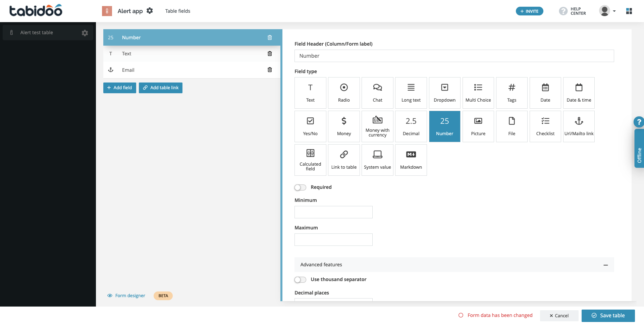644x325 pixels.
Task: Select the Decimal field type
Action: coord(411,126)
